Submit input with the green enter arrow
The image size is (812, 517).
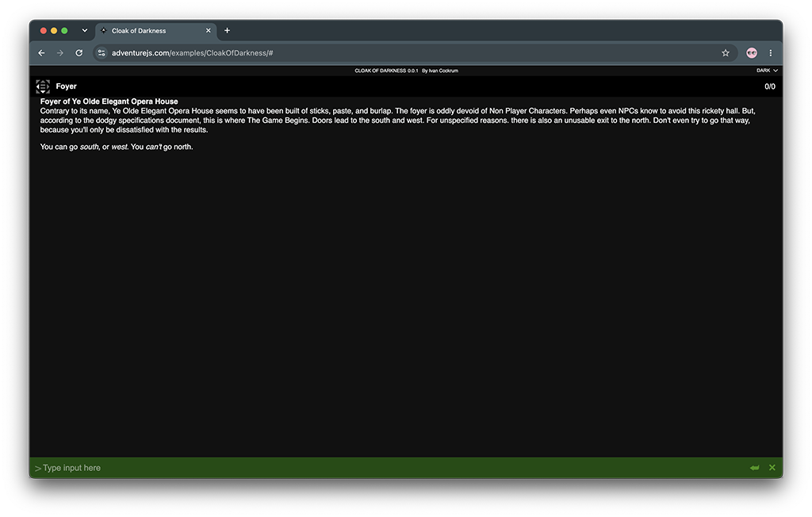[x=755, y=468]
